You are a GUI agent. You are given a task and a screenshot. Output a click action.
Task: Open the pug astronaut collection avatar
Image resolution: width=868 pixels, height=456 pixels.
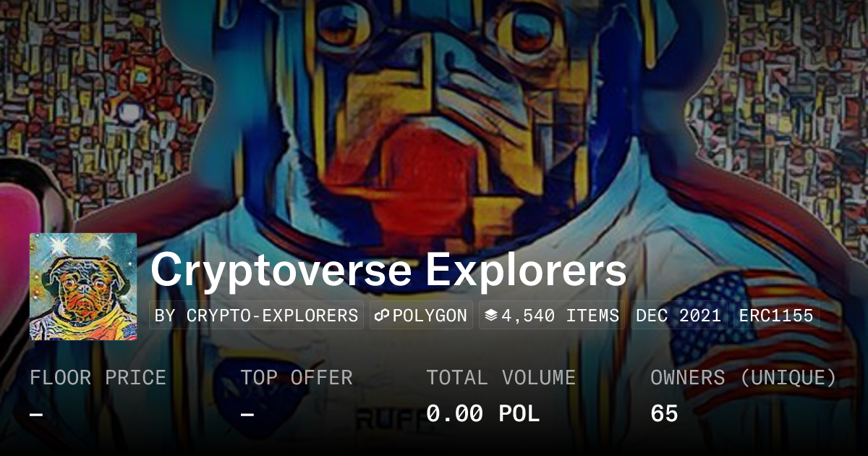pyautogui.click(x=83, y=287)
